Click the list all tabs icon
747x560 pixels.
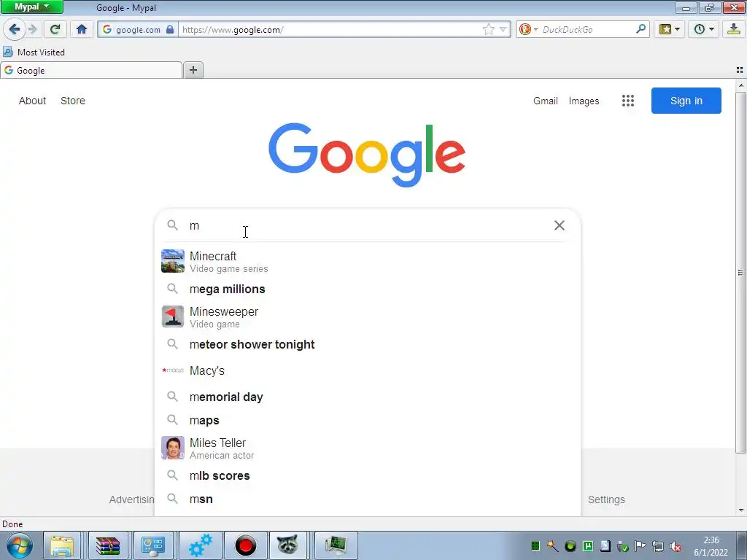coord(740,70)
